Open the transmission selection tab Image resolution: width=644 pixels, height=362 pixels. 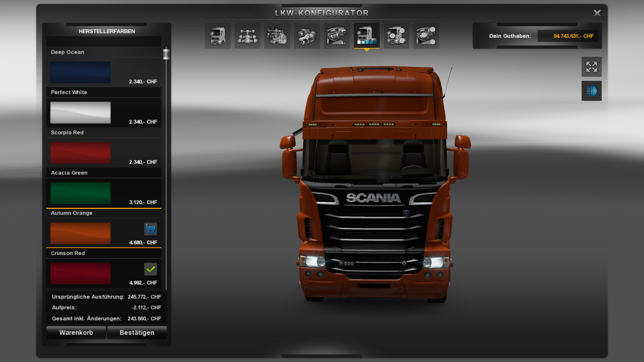[307, 36]
